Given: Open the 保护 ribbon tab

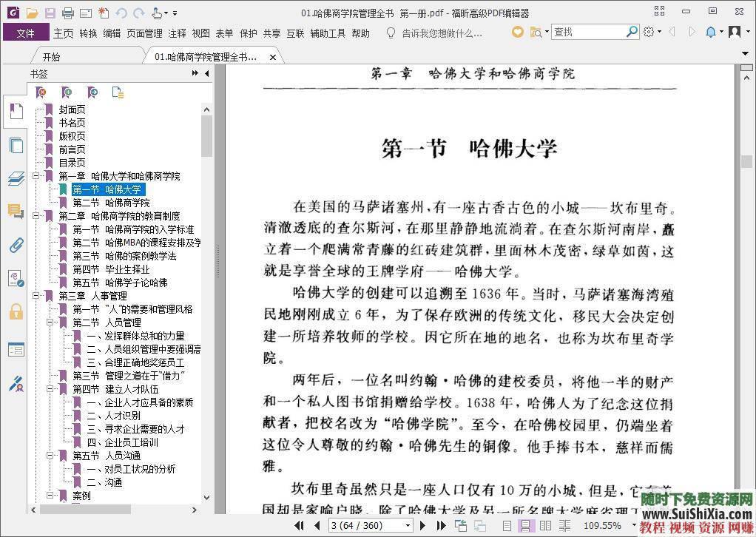Looking at the screenshot, I should 249,33.
